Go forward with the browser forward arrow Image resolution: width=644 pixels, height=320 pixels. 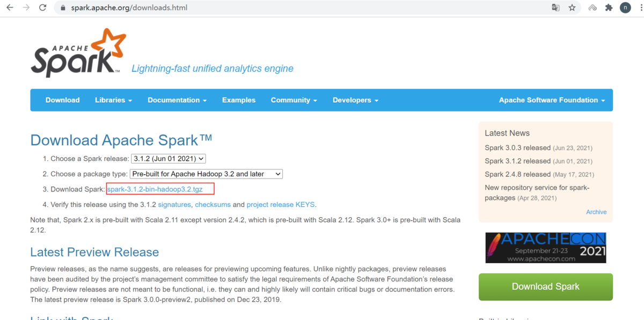[x=26, y=8]
